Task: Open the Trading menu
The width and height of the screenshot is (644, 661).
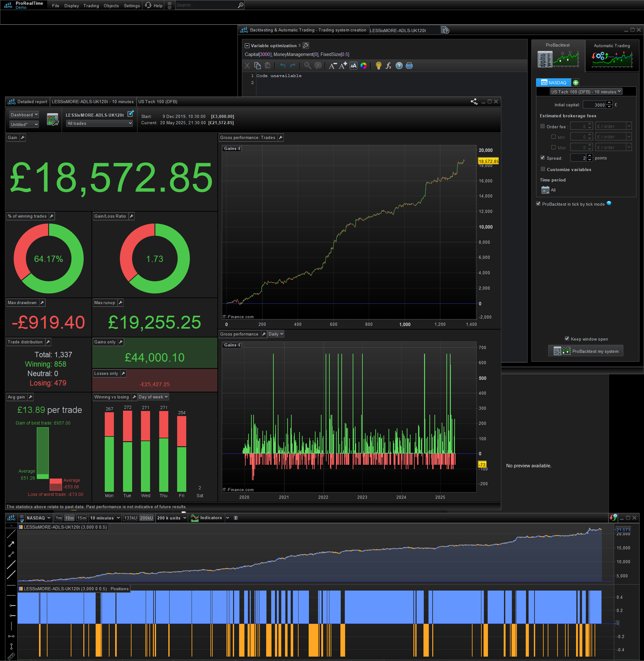Action: pos(91,6)
